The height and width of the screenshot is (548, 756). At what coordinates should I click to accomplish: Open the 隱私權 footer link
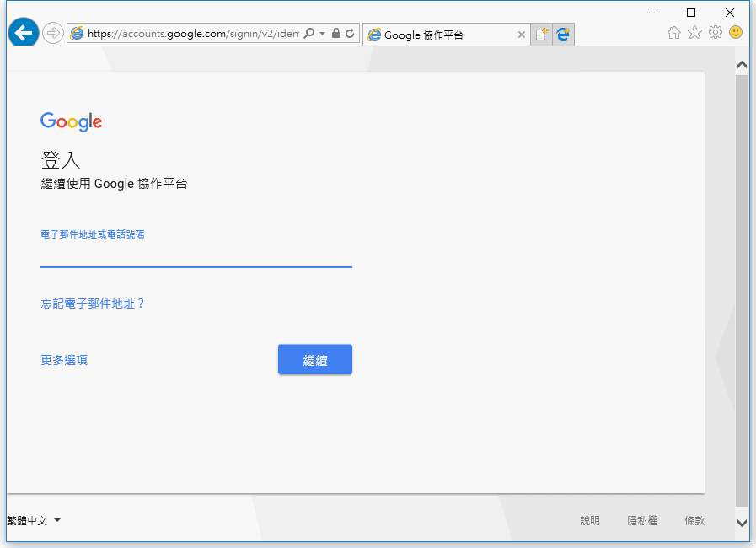coord(642,520)
